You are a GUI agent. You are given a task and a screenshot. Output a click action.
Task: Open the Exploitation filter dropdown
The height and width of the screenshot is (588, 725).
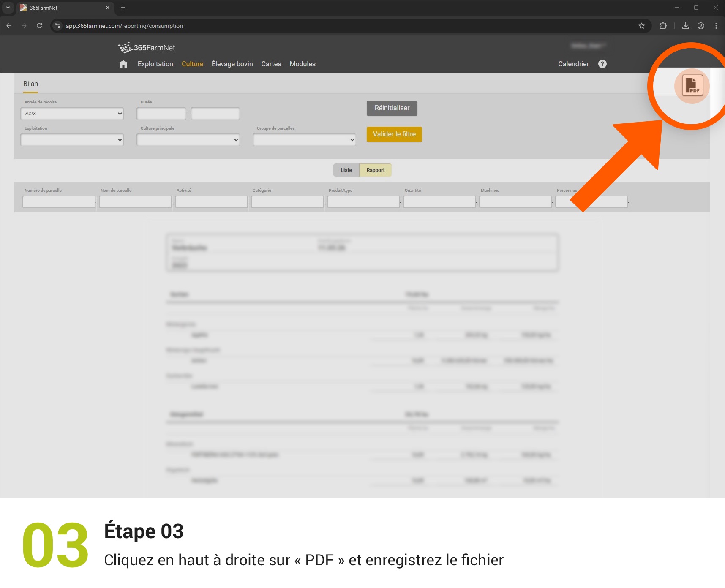(72, 140)
